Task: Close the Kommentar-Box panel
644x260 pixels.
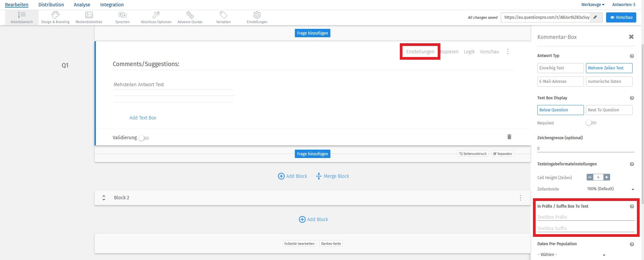Action: pos(631,37)
